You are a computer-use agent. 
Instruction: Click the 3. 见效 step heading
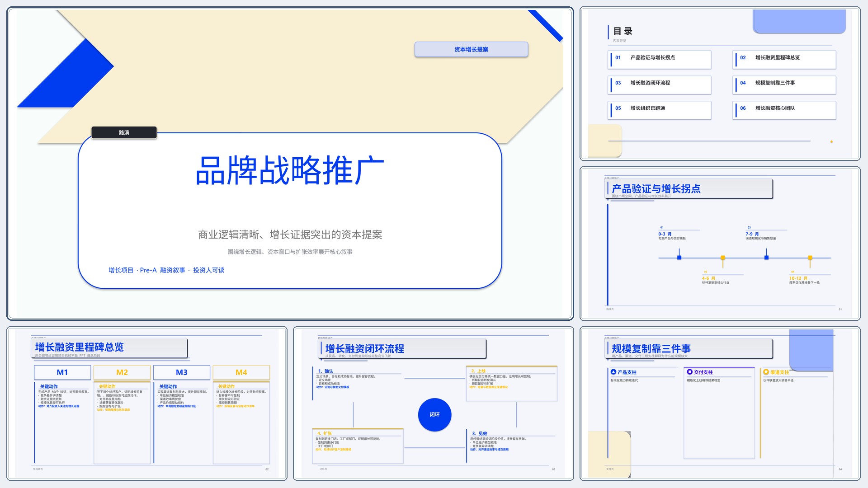tap(480, 433)
